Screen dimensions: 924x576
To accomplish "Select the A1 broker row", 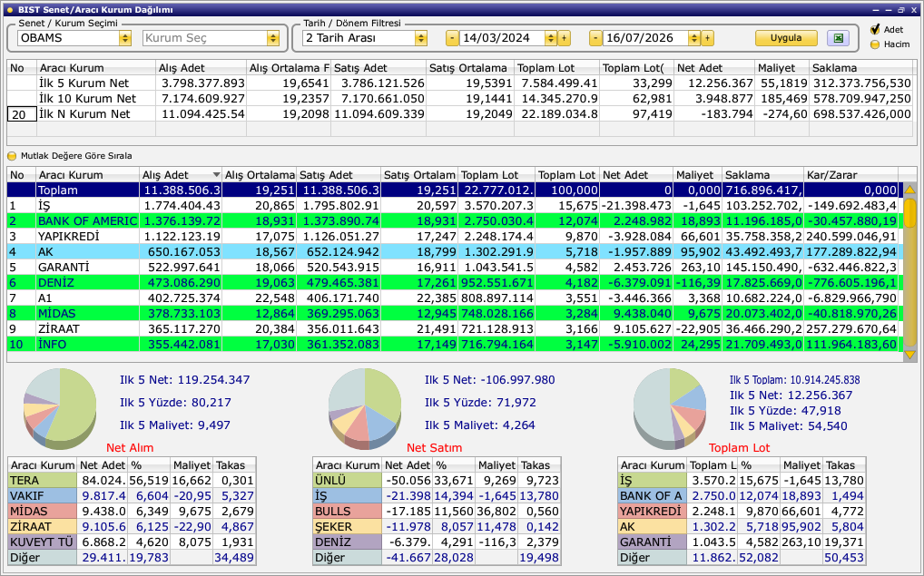I will click(454, 298).
